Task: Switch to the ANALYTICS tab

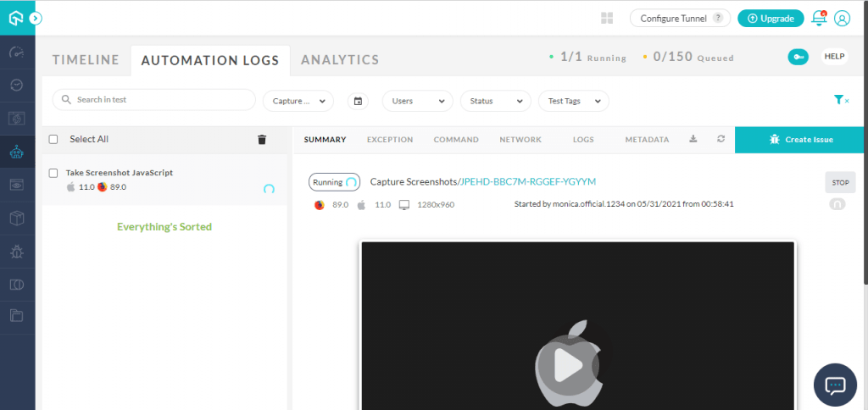Action: 340,60
